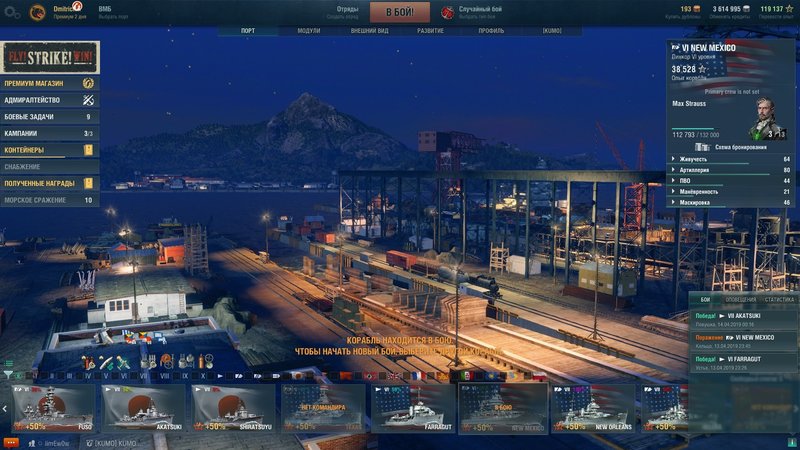
Task: Open the Dmitric player account menu
Action: coord(69,12)
